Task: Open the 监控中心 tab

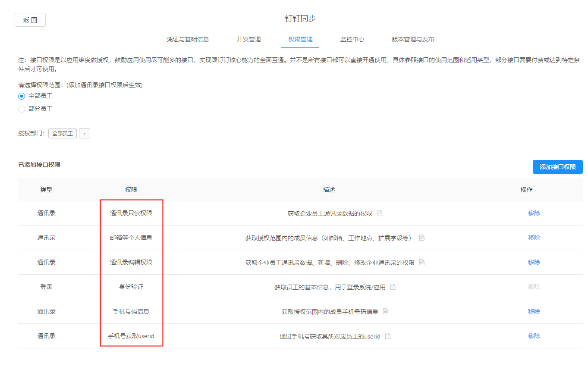Action: 352,39
